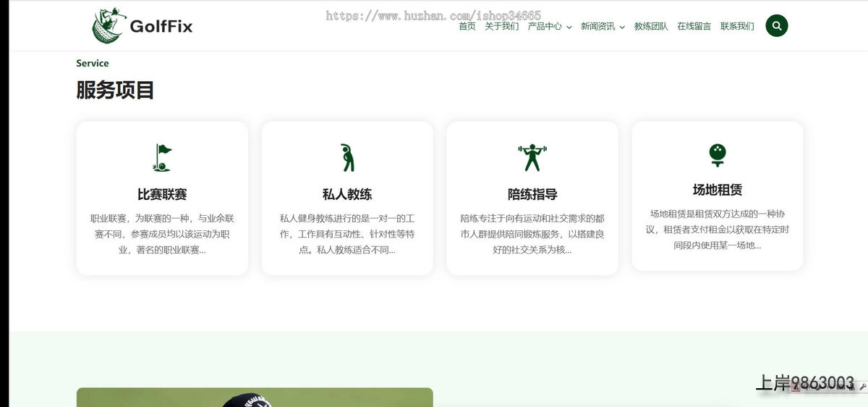Click the 场地租赁 card title
The width and height of the screenshot is (868, 407).
point(718,190)
